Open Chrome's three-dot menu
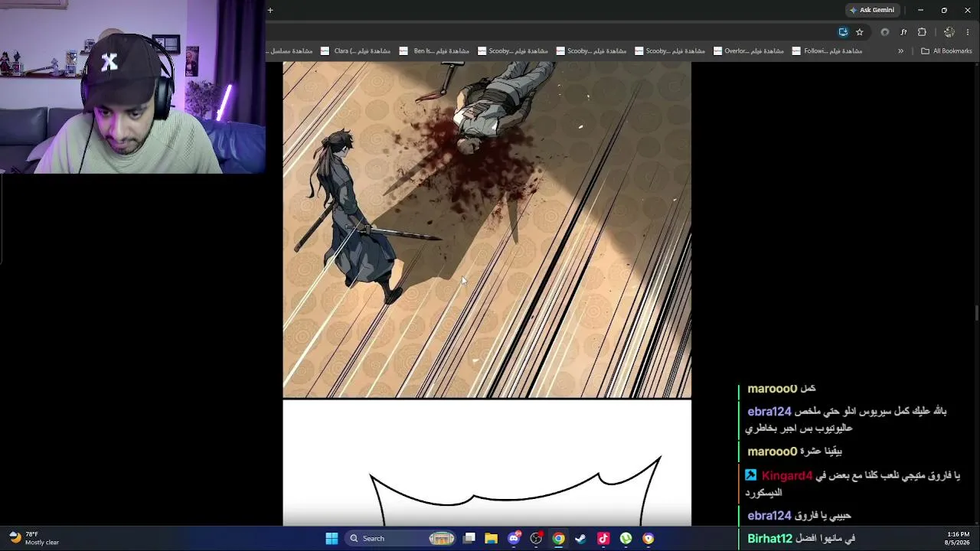The width and height of the screenshot is (980, 551). pyautogui.click(x=968, y=32)
